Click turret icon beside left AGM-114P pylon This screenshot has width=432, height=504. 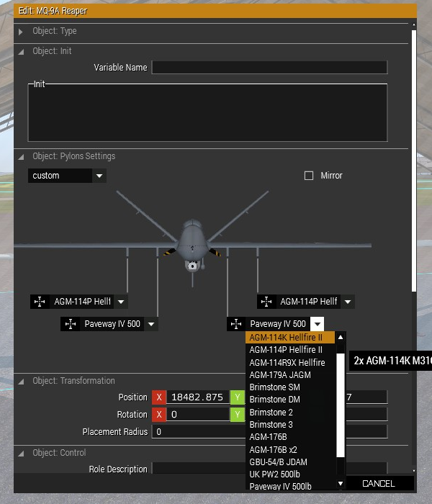[40, 302]
